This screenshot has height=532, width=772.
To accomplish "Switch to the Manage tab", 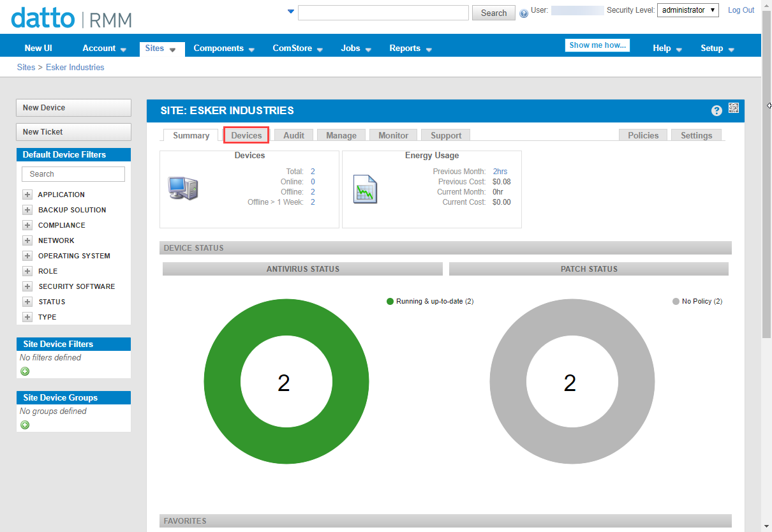I will click(x=341, y=135).
